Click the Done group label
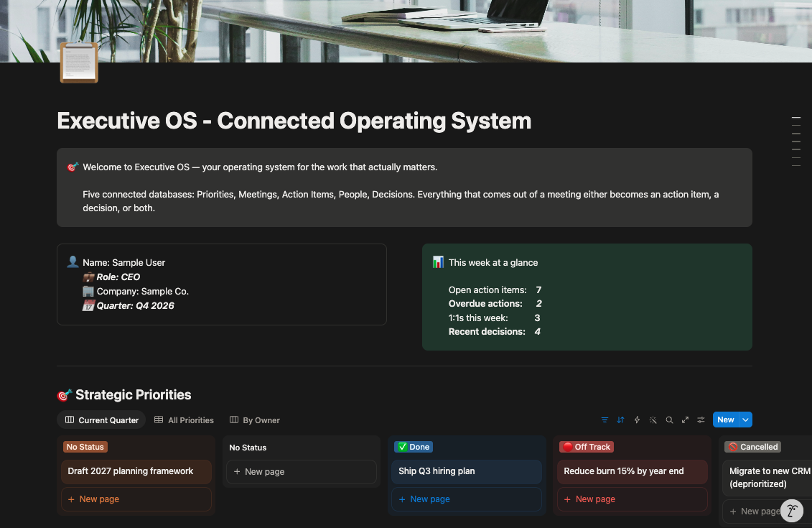 [414, 447]
